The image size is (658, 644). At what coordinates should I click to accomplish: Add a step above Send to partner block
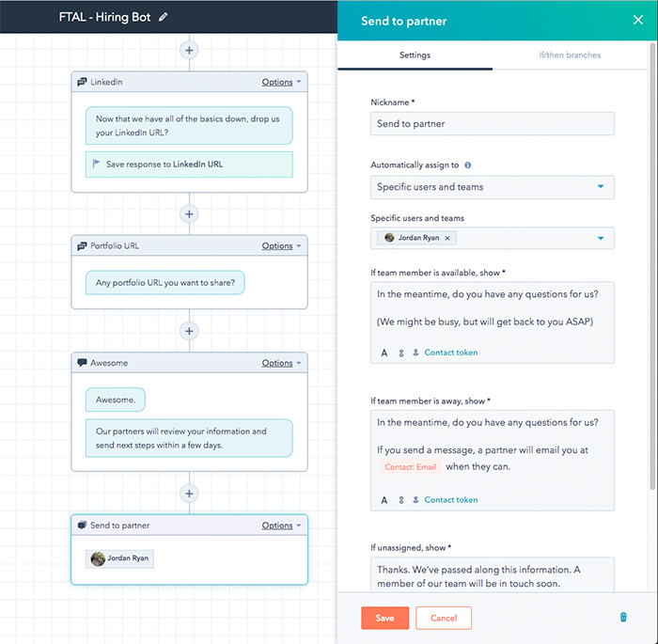189,494
